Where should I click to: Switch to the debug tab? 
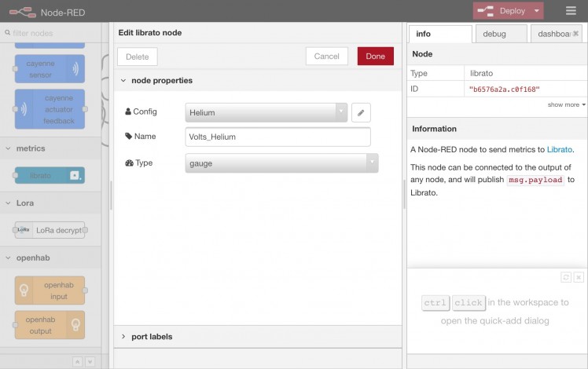(x=502, y=34)
